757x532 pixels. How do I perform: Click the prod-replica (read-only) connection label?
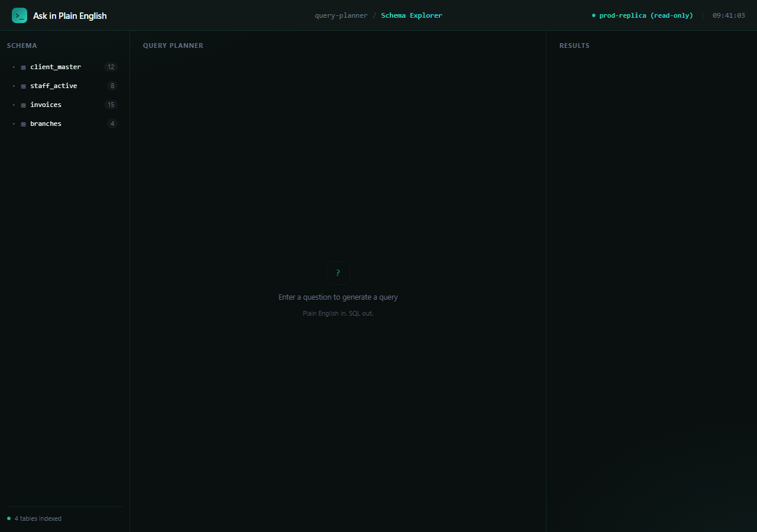646,15
